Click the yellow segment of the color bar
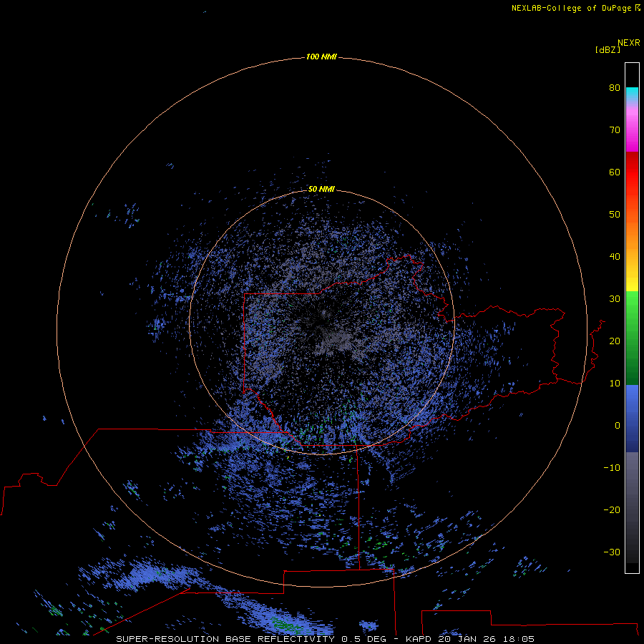This screenshot has width=644, height=644. (632, 283)
